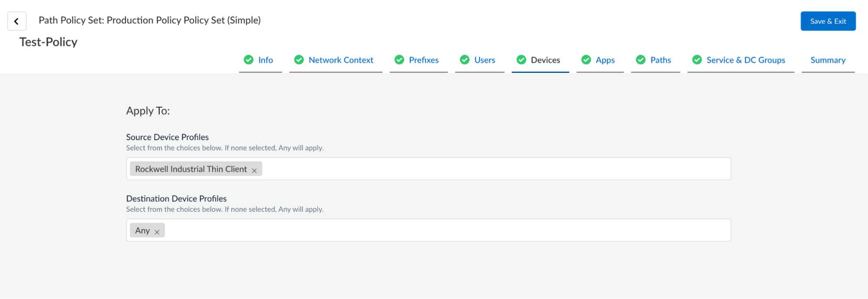The width and height of the screenshot is (868, 299).
Task: Open the Service & DC Groups tab
Action: click(746, 60)
